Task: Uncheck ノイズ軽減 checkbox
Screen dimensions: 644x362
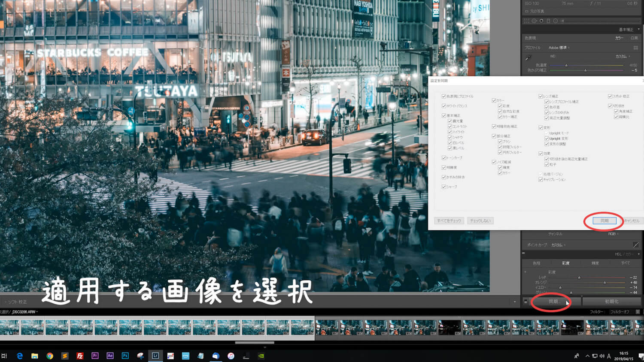Action: (x=494, y=162)
